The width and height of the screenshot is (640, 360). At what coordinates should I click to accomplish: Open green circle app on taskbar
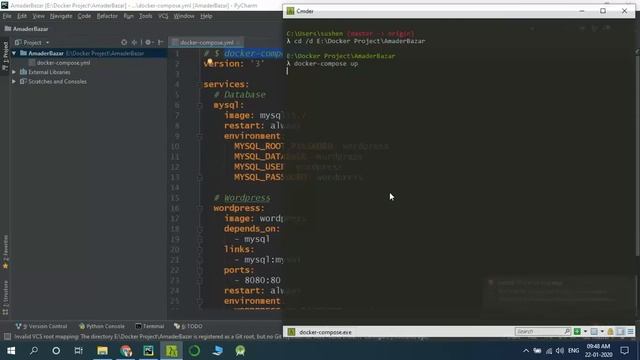pyautogui.click(x=194, y=351)
